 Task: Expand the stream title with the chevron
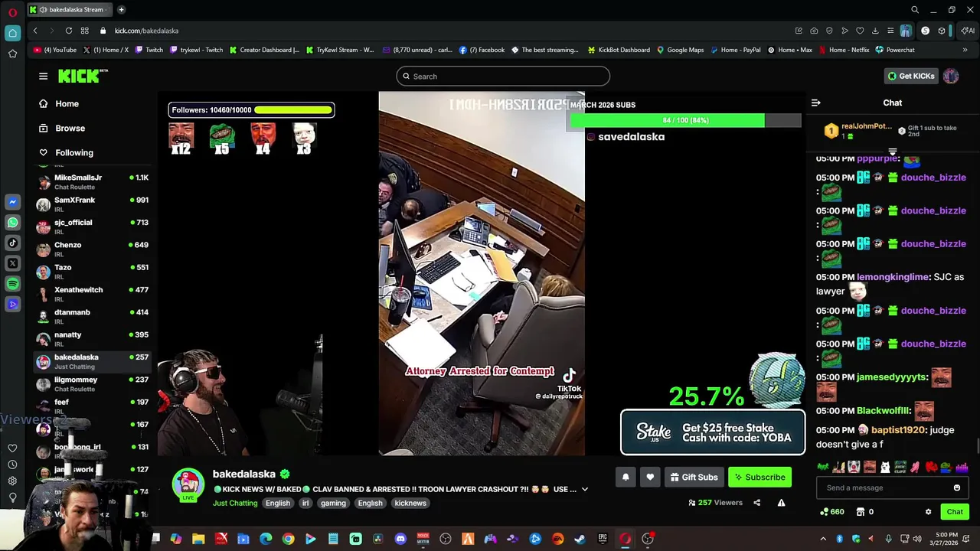pos(585,489)
